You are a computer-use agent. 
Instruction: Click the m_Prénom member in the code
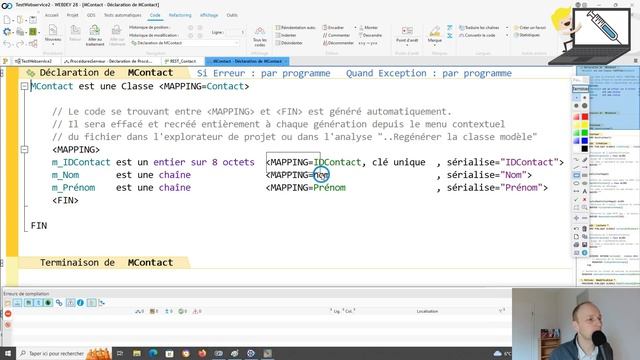[x=73, y=188]
